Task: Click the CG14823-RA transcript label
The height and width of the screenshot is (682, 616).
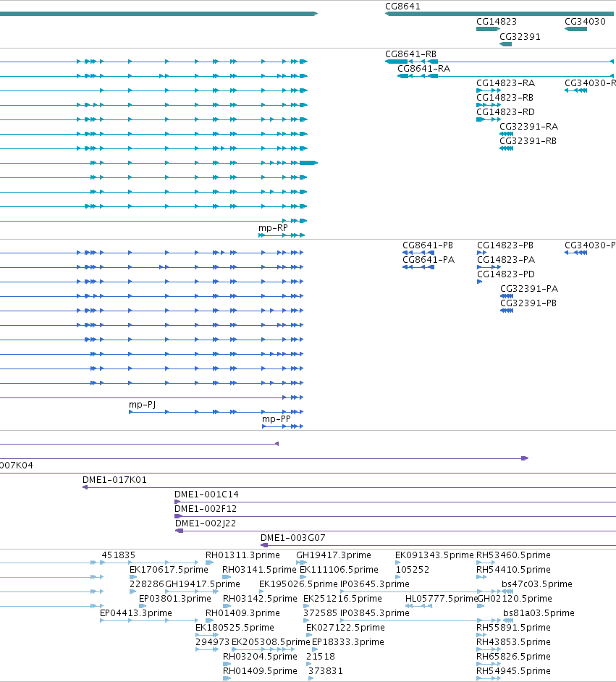Action: coord(505,83)
